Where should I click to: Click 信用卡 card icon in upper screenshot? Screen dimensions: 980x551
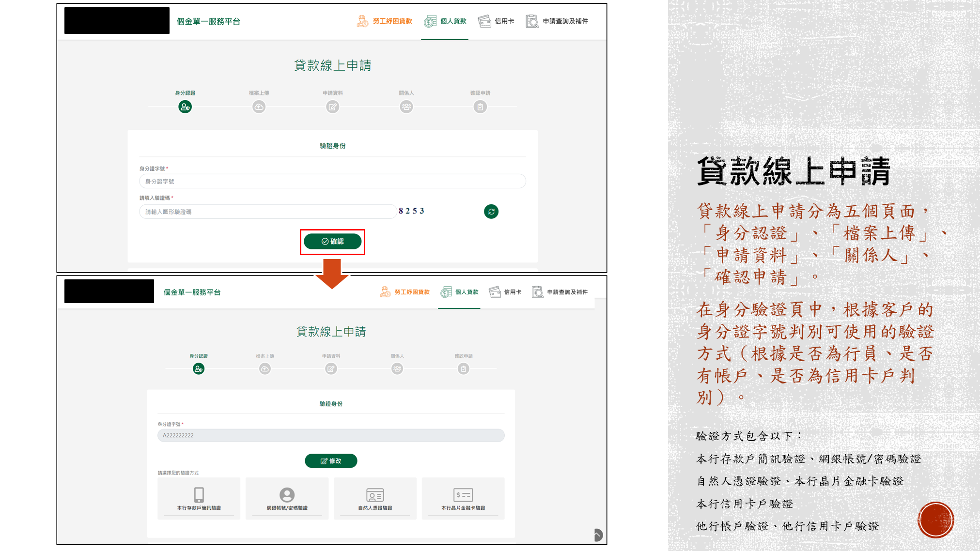[x=484, y=21]
